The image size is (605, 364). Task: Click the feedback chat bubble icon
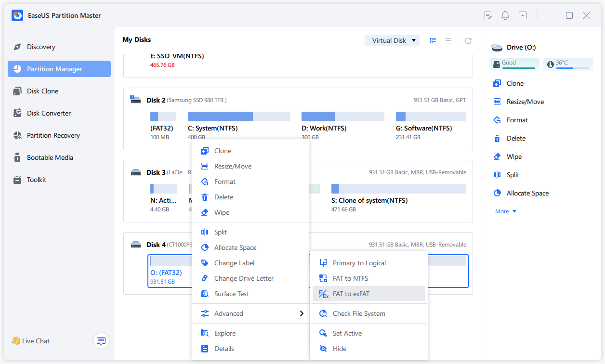101,341
